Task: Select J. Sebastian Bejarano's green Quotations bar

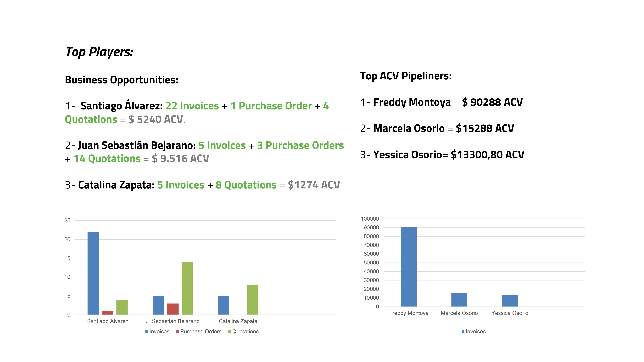Action: tap(187, 288)
